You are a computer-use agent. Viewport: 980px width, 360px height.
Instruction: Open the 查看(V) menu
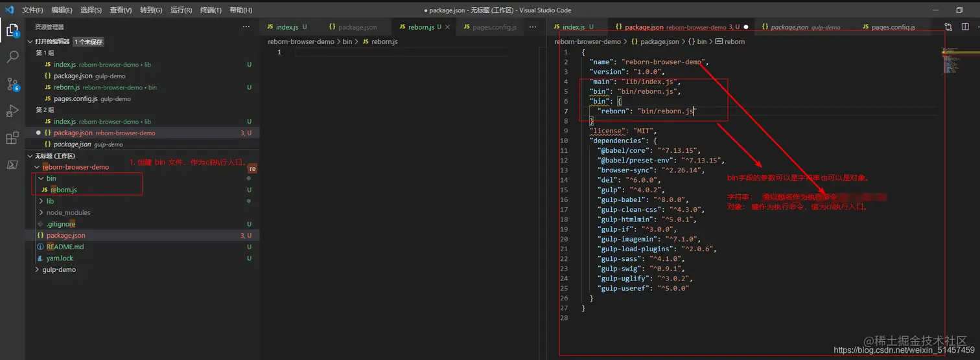pyautogui.click(x=121, y=10)
